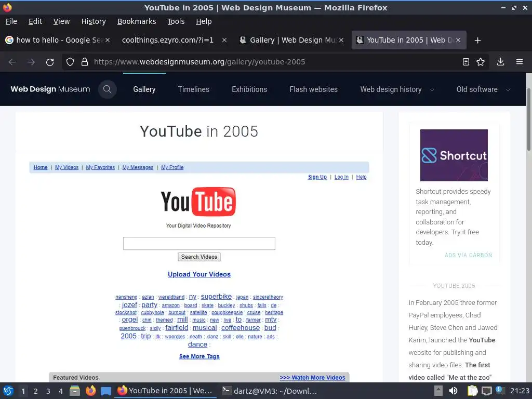This screenshot has height=399, width=532.
Task: Click the taskbar start menu icon
Action: [x=8, y=391]
